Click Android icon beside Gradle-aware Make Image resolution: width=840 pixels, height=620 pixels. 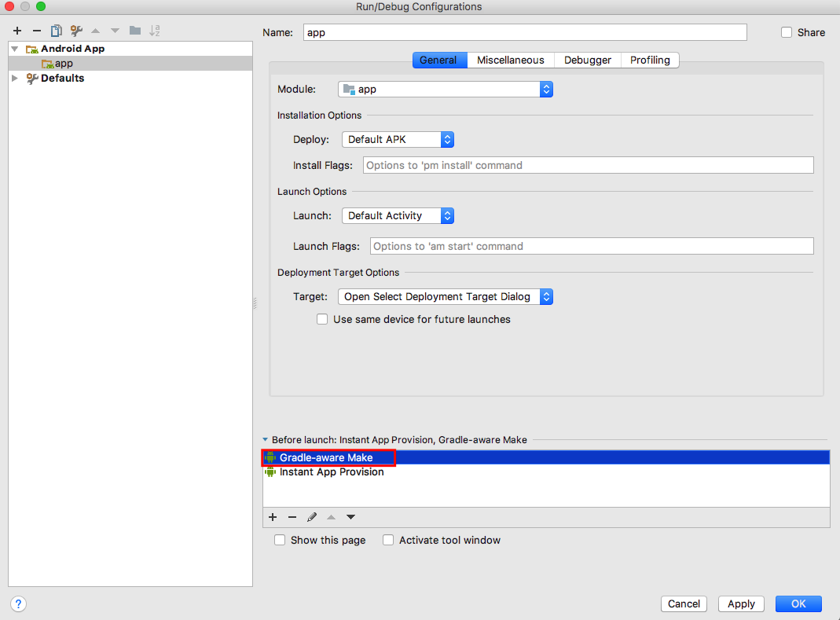(x=270, y=457)
